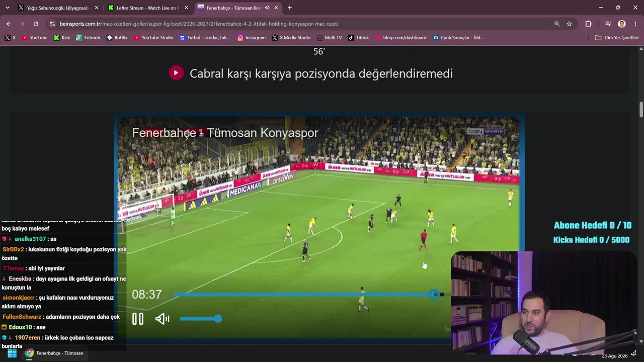The height and width of the screenshot is (362, 644).
Task: Click the taskbar date 23 Ağu 2026
Action: tap(615, 356)
